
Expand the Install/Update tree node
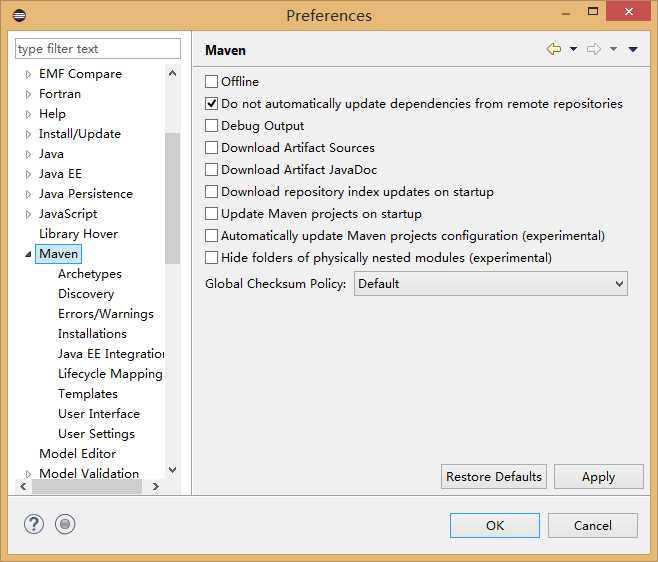[x=28, y=134]
